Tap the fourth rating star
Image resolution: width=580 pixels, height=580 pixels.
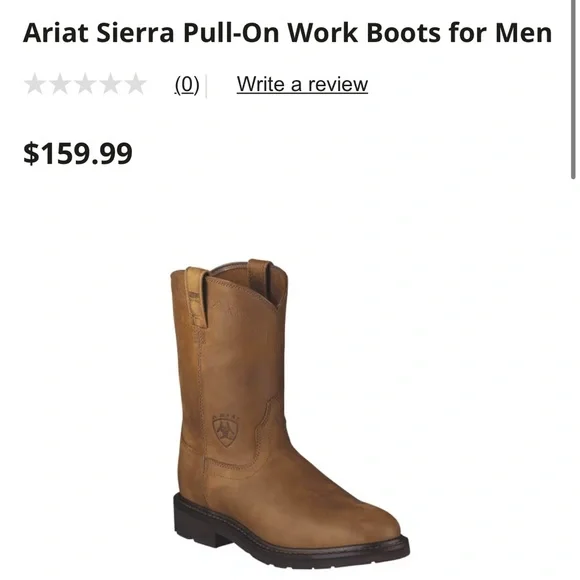pyautogui.click(x=110, y=84)
